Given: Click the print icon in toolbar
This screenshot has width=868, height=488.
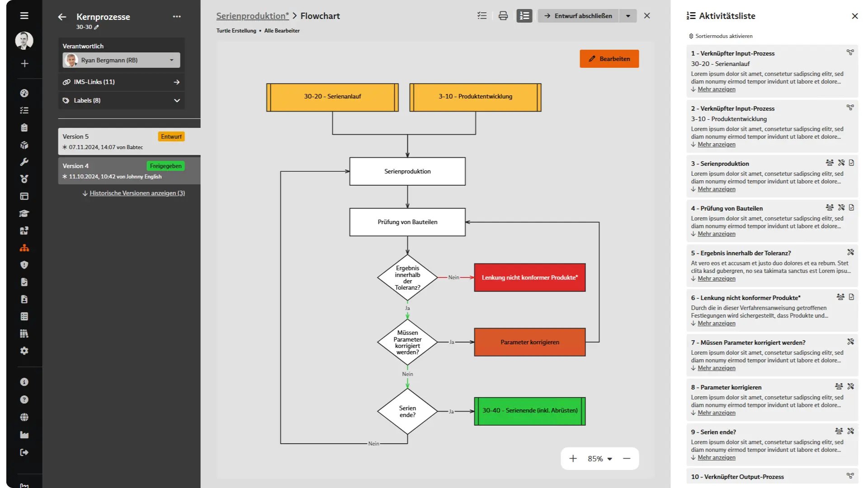Looking at the screenshot, I should (503, 16).
